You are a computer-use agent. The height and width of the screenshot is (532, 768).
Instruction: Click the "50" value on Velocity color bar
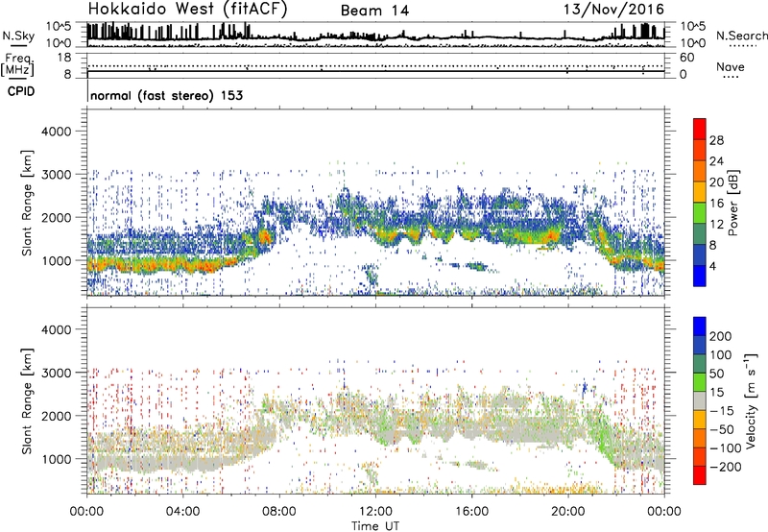[716, 374]
